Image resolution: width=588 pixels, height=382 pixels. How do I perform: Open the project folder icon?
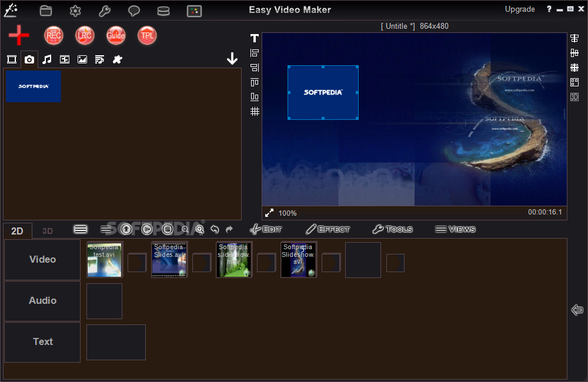pos(46,11)
